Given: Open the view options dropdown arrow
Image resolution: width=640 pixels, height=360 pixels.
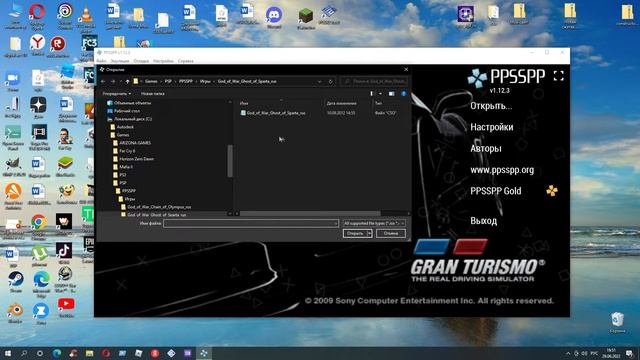Looking at the screenshot, I should tap(380, 94).
